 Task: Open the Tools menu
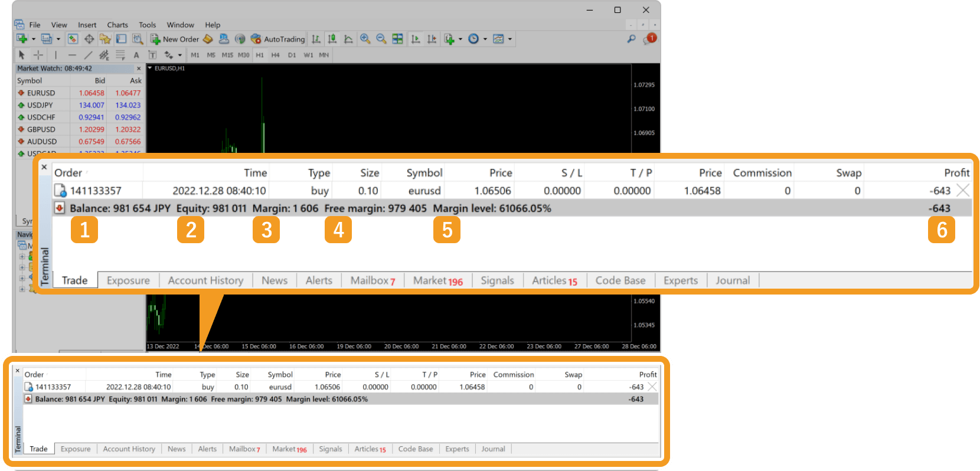coord(148,25)
